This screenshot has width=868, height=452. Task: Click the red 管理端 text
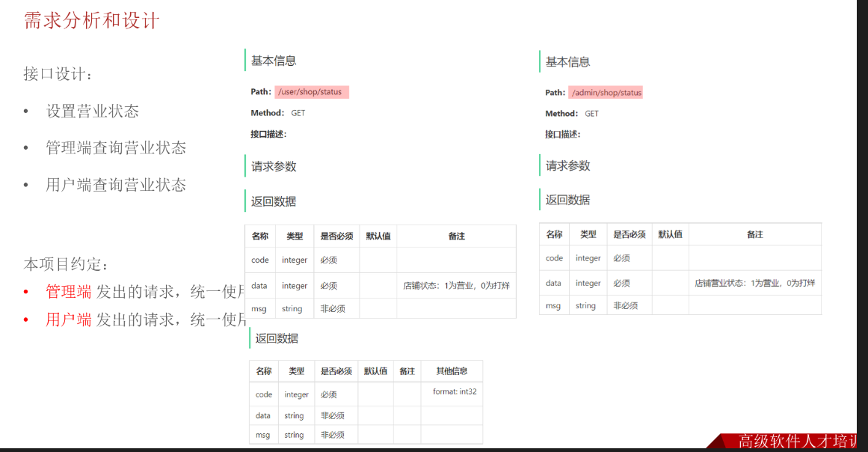pos(69,291)
